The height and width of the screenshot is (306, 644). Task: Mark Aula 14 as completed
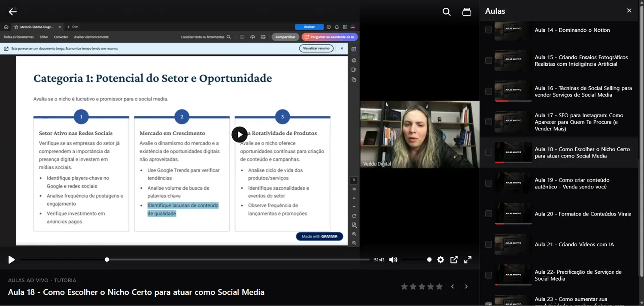[x=489, y=30]
